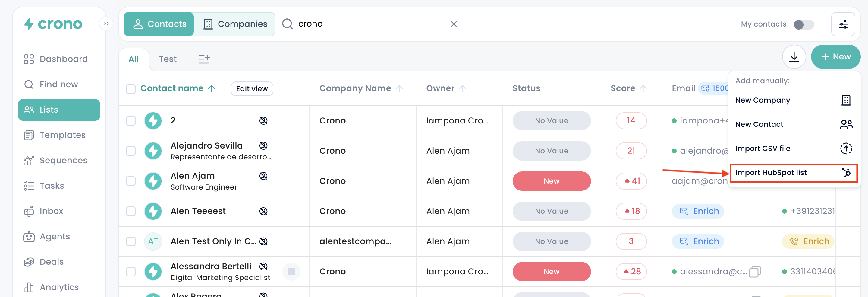Click the Crono logo in sidebar
Image resolution: width=868 pixels, height=297 pixels.
53,24
